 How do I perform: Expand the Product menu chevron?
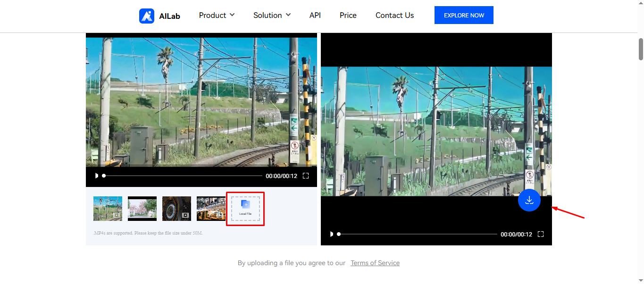point(233,15)
